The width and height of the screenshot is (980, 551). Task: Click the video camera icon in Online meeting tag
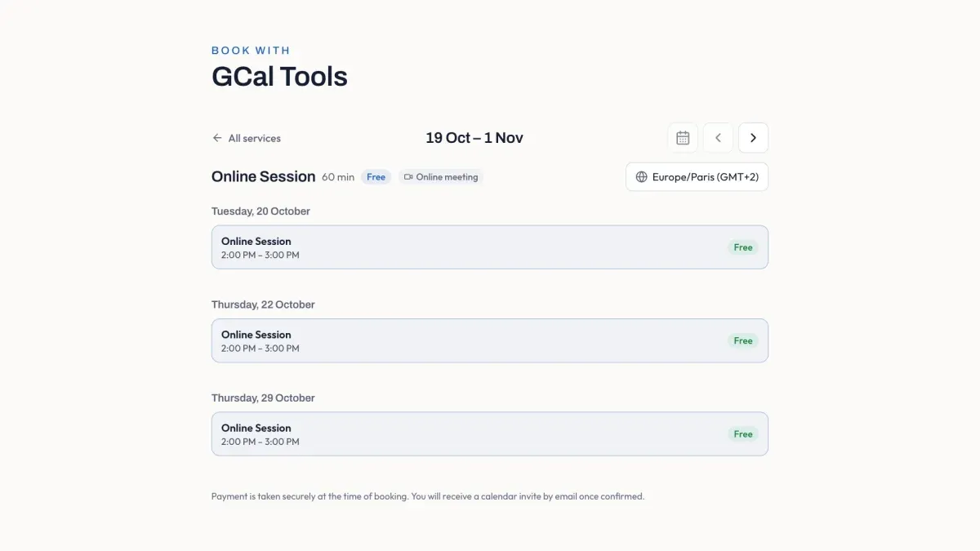point(408,177)
